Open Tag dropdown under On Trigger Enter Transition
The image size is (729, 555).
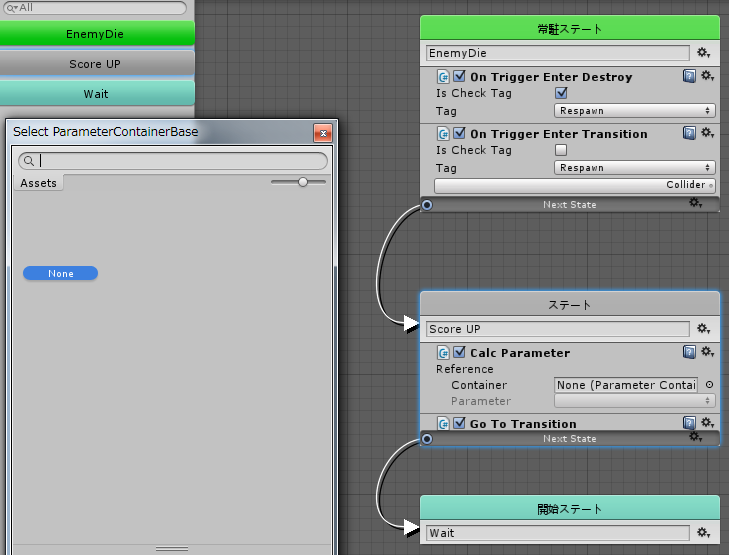pos(634,168)
